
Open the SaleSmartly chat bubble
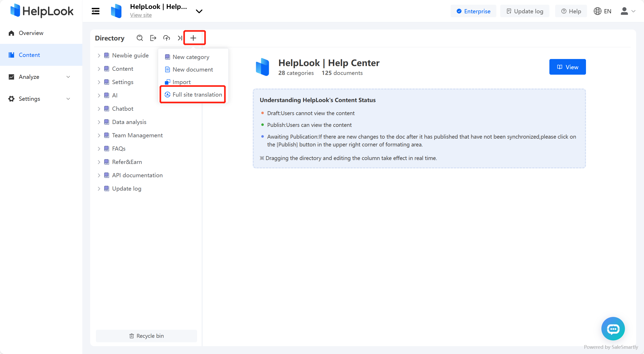point(613,329)
